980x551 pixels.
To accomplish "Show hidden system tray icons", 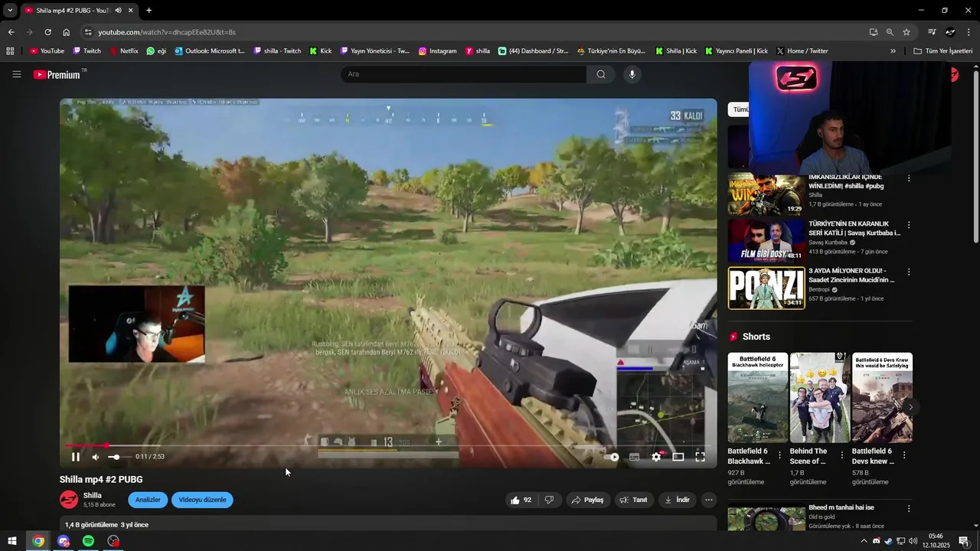I will pos(864,541).
